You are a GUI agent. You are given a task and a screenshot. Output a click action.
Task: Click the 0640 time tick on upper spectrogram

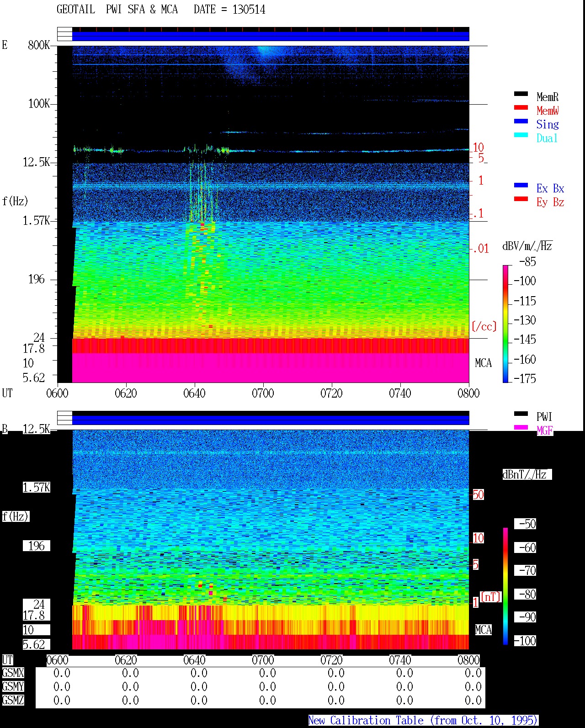pyautogui.click(x=194, y=393)
